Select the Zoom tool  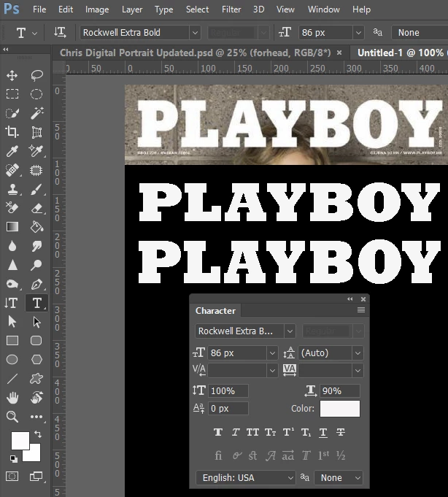pos(12,417)
